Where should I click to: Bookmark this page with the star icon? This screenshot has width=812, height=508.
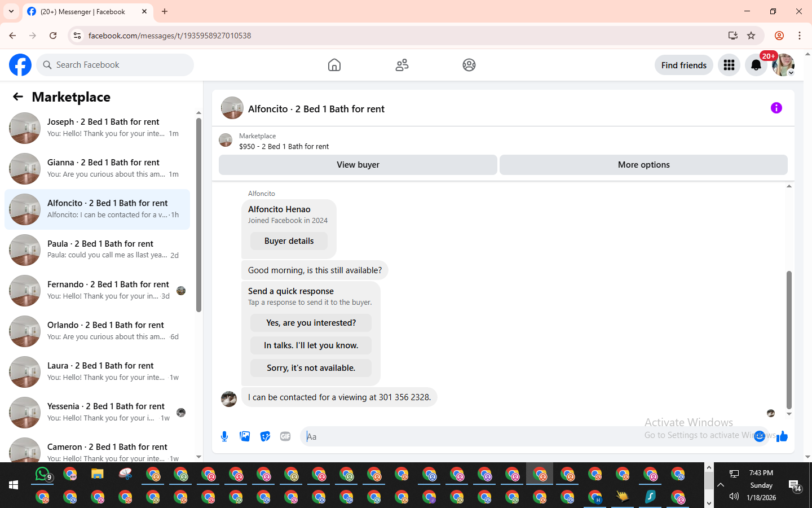tap(751, 36)
